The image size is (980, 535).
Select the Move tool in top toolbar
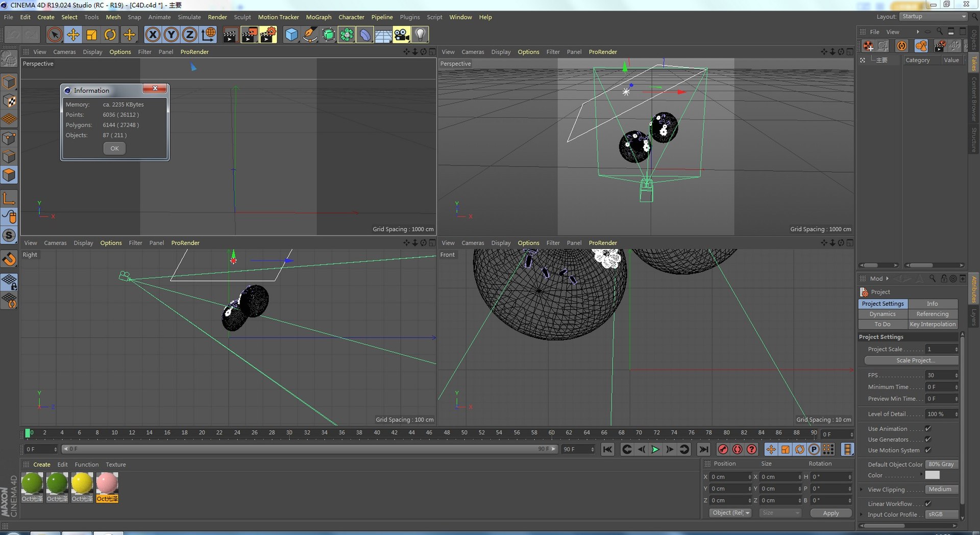[73, 35]
